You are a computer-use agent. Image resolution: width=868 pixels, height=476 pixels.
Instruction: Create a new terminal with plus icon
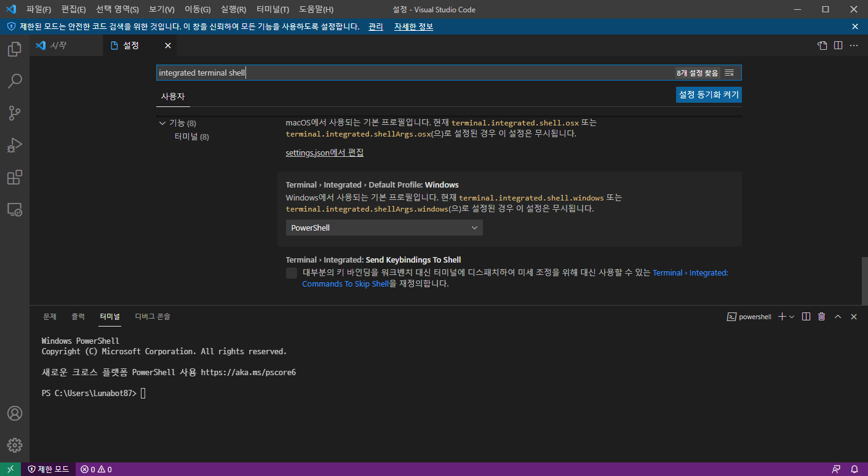pos(782,317)
